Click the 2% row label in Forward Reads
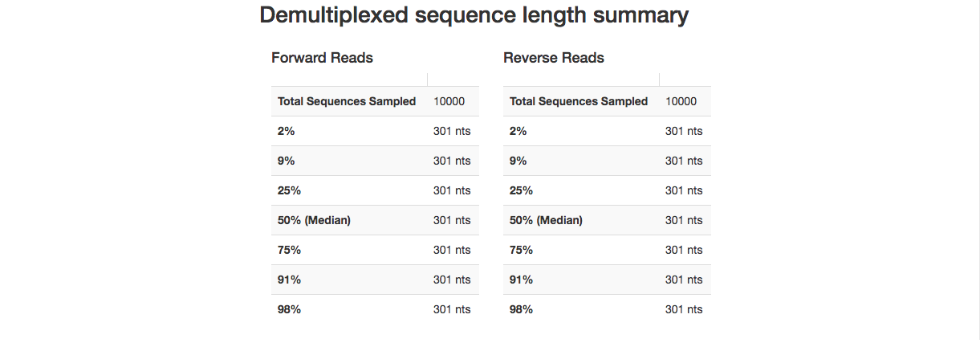980x343 pixels. pyautogui.click(x=287, y=131)
